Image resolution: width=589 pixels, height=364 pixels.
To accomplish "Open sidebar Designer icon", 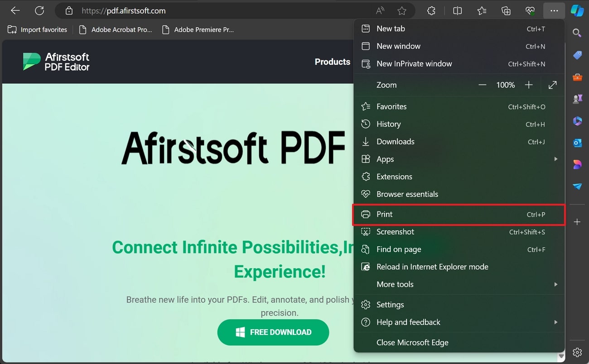I will [577, 164].
